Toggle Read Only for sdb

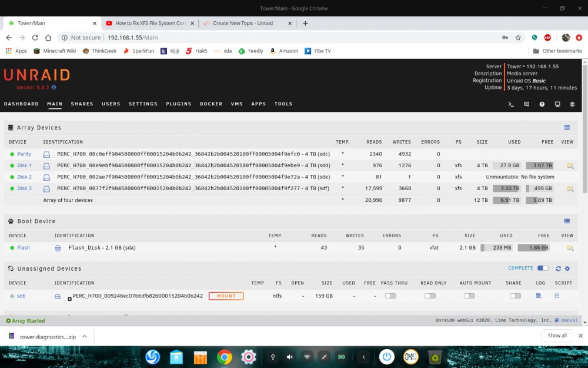click(430, 296)
